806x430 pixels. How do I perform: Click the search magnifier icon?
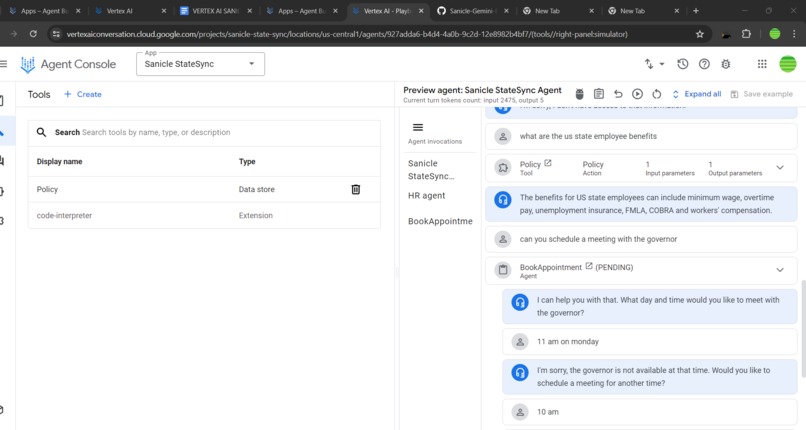coord(41,133)
